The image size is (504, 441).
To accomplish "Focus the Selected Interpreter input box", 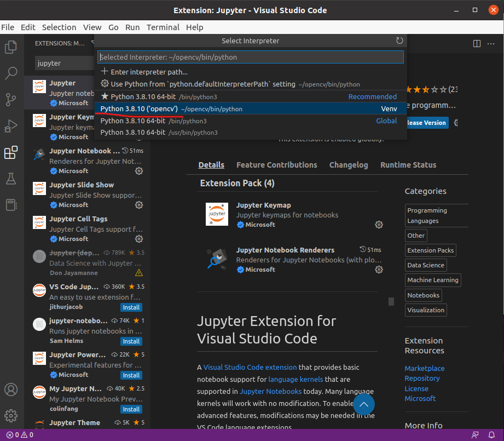I will (x=251, y=57).
